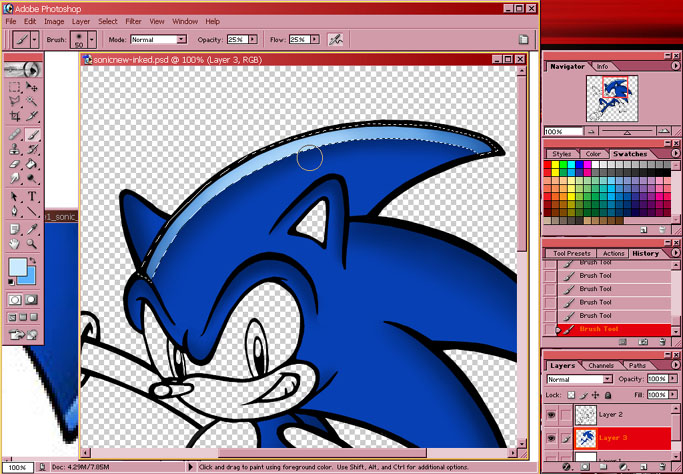Switch to the Channels tab
Viewport: 683px width, 474px height.
601,366
